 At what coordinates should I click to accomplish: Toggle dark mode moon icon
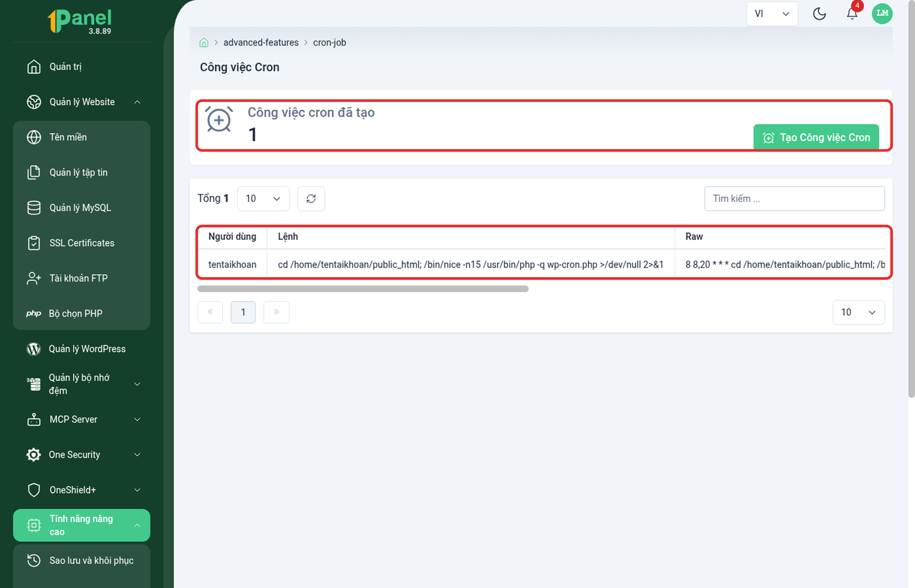pyautogui.click(x=820, y=14)
